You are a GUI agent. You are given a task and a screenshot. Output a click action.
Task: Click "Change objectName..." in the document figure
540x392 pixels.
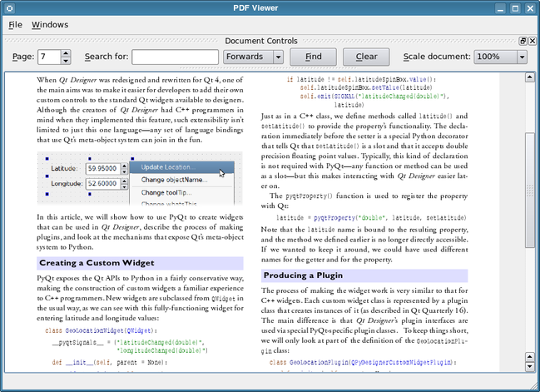click(174, 180)
